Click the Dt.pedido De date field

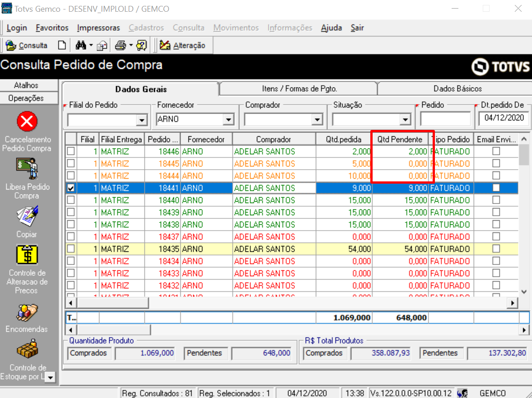pyautogui.click(x=504, y=118)
